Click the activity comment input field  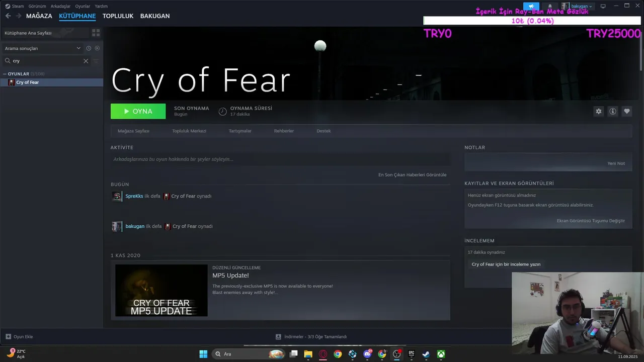click(280, 159)
